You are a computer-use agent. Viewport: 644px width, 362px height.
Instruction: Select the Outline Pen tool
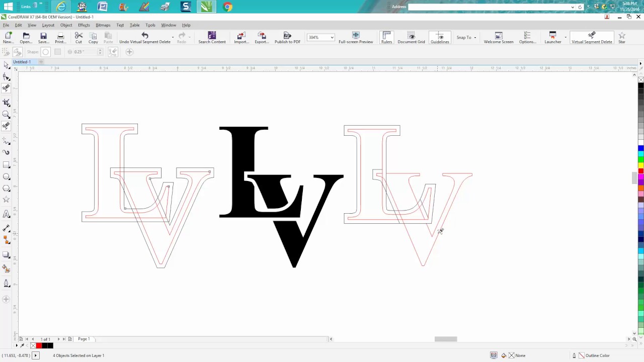point(6,283)
